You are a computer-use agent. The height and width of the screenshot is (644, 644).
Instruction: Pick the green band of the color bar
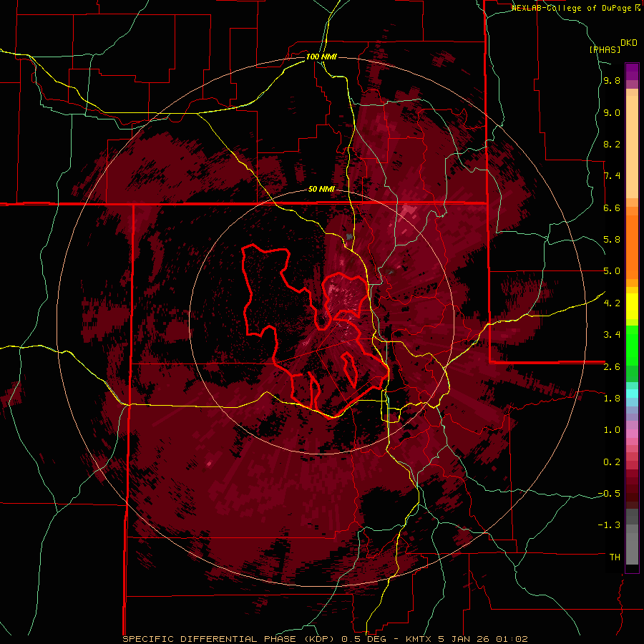tap(632, 345)
